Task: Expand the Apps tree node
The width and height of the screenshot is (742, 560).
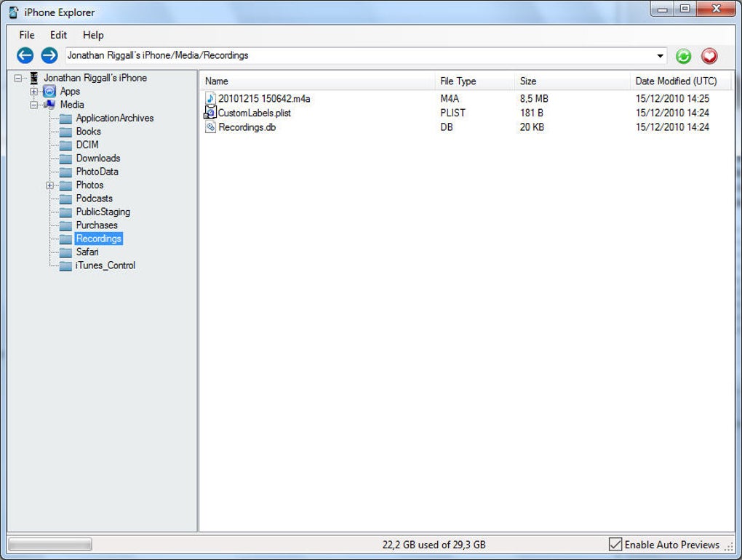Action: tap(33, 92)
